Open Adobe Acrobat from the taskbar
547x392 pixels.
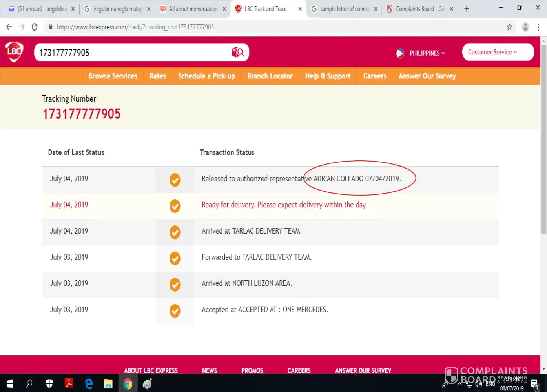pyautogui.click(x=69, y=384)
